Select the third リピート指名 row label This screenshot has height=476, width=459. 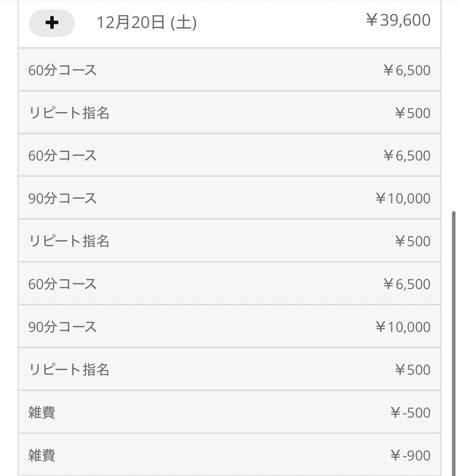click(x=69, y=370)
